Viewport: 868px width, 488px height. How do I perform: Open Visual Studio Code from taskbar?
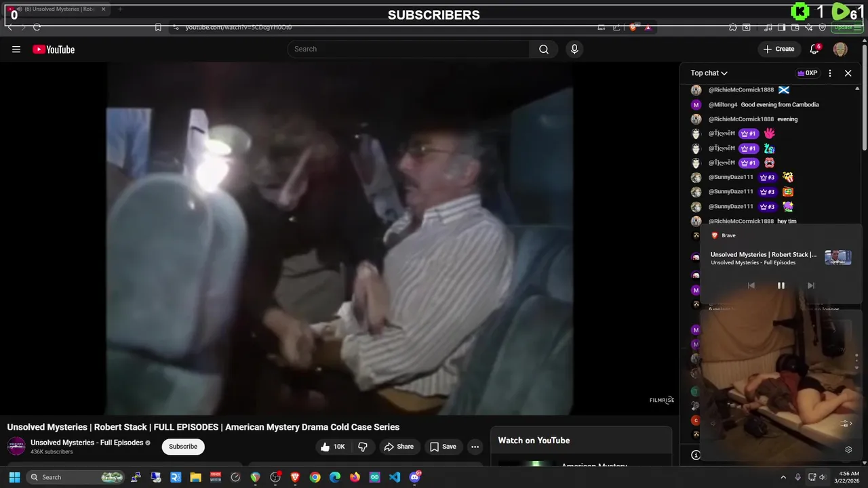point(395,477)
